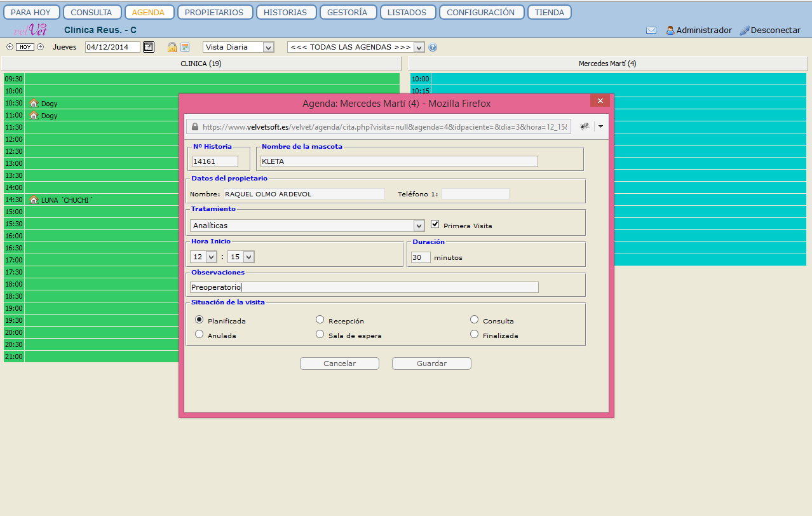Click the house icon beside LUNA CHUCHI

34,200
